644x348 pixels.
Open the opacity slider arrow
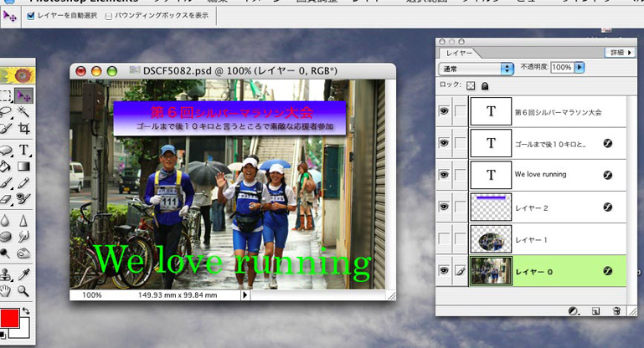point(580,67)
